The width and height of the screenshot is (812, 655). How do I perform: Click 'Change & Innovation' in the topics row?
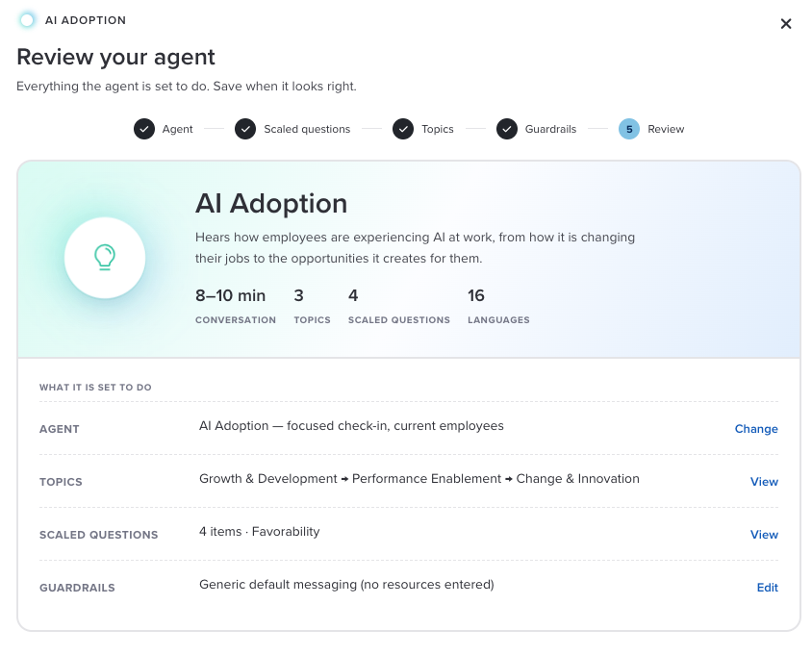tap(578, 478)
